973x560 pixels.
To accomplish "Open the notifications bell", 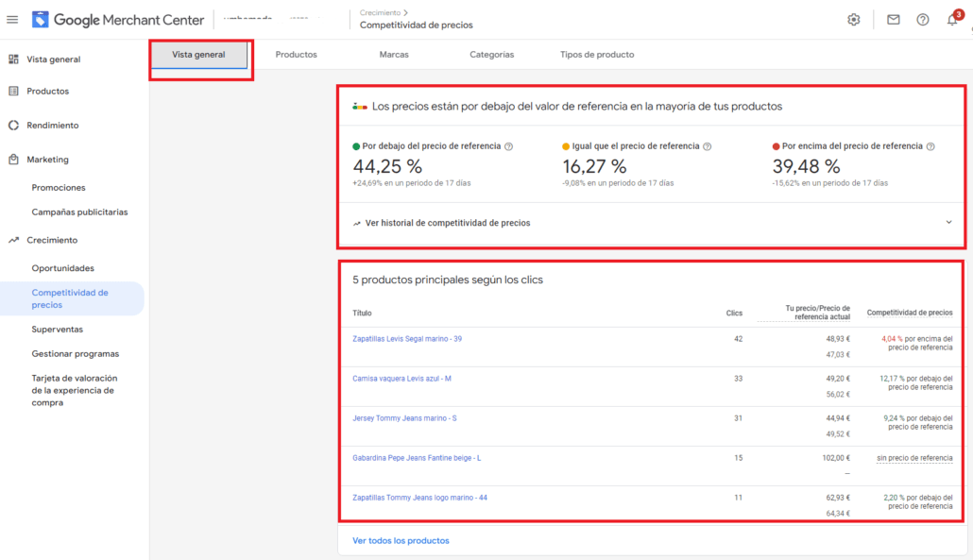I will pyautogui.click(x=952, y=20).
